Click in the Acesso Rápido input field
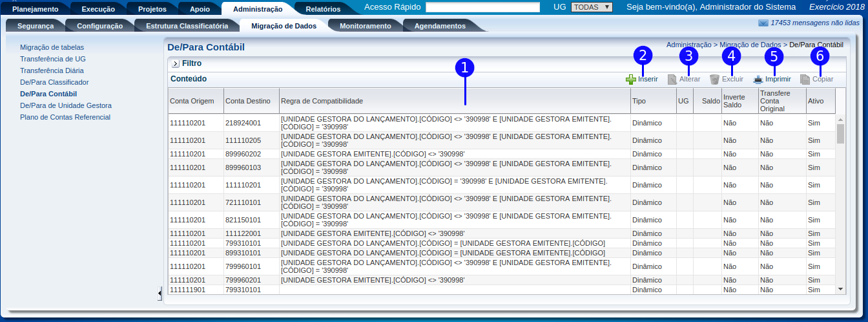This screenshot has width=868, height=322. pyautogui.click(x=482, y=8)
